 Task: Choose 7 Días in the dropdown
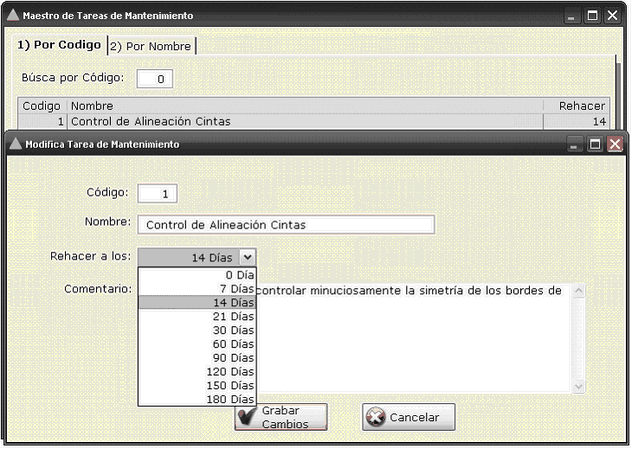[x=197, y=288]
